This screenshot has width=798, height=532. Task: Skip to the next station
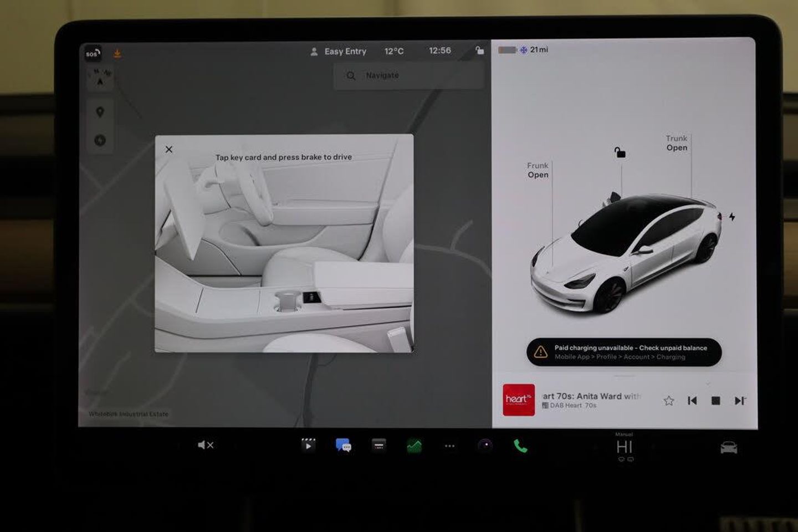coord(740,401)
